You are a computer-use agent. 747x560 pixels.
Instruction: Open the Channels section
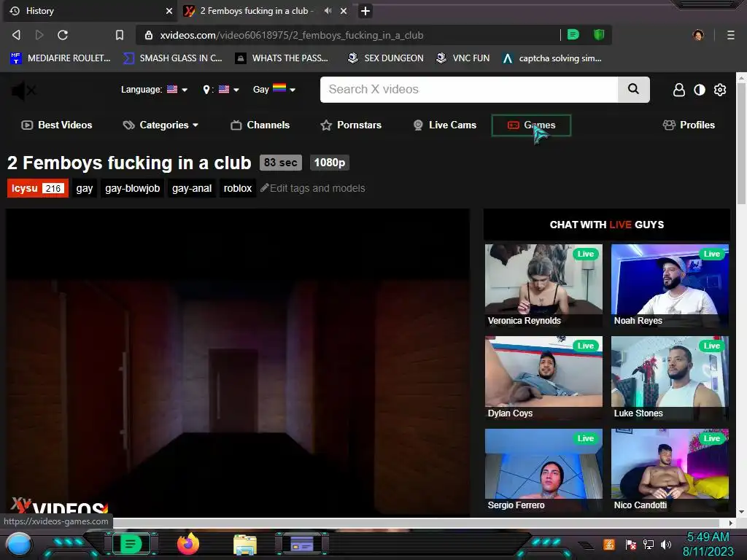click(260, 125)
